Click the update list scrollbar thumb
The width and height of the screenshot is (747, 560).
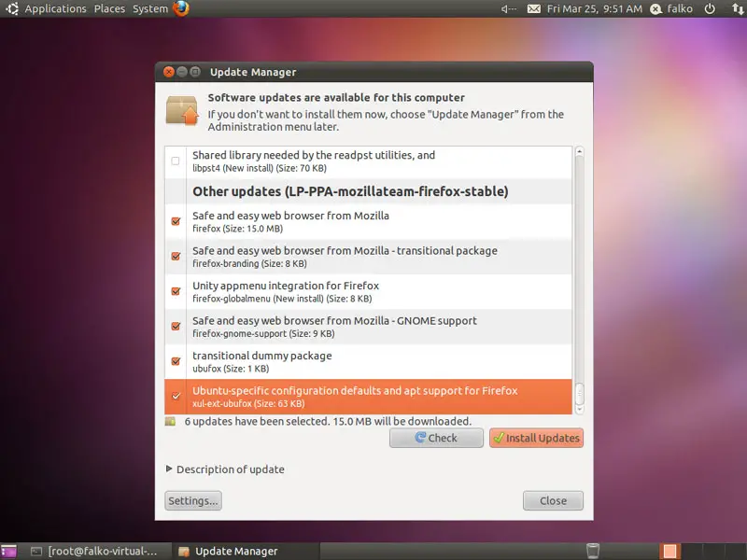pos(579,393)
